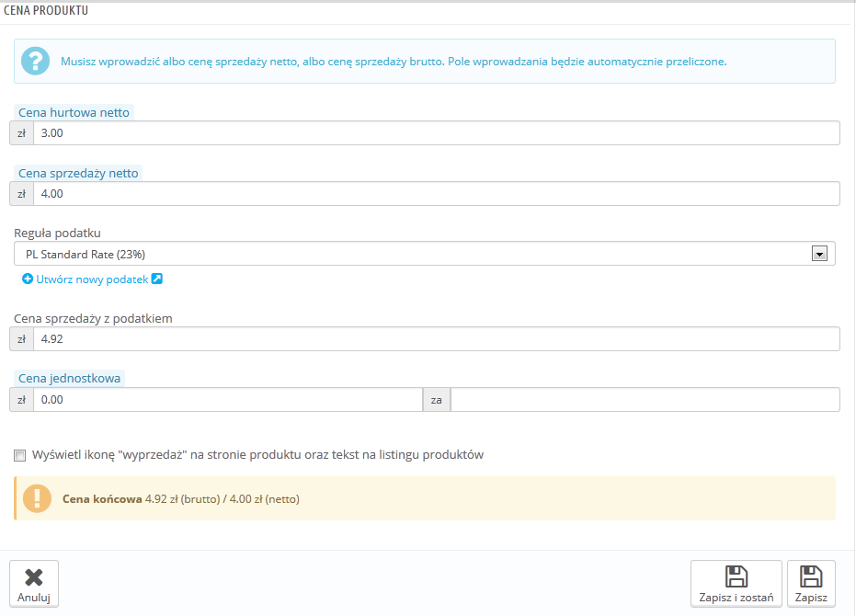Click the Cena sprzedaży netto label
This screenshot has height=616, width=856.
coord(78,173)
